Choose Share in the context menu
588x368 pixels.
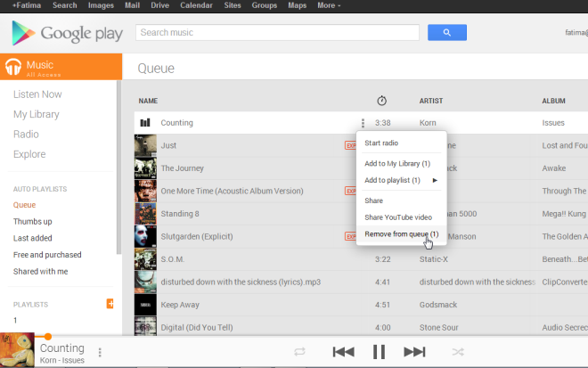pyautogui.click(x=374, y=200)
